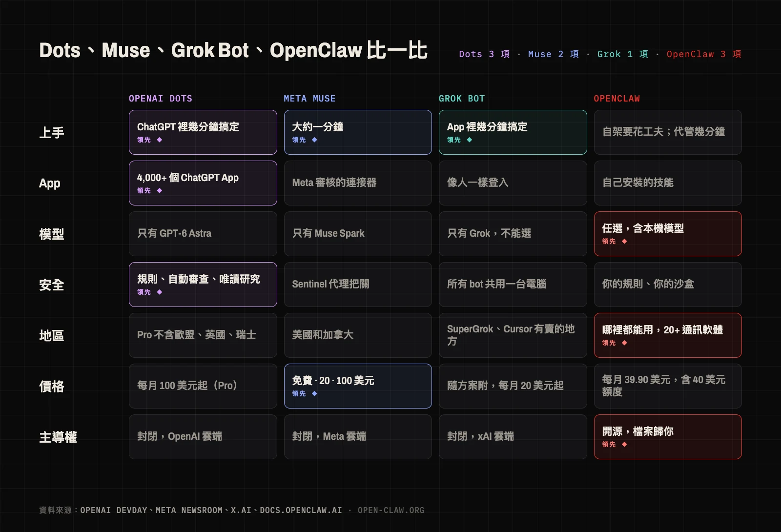Select the META MUSE column header

click(309, 99)
